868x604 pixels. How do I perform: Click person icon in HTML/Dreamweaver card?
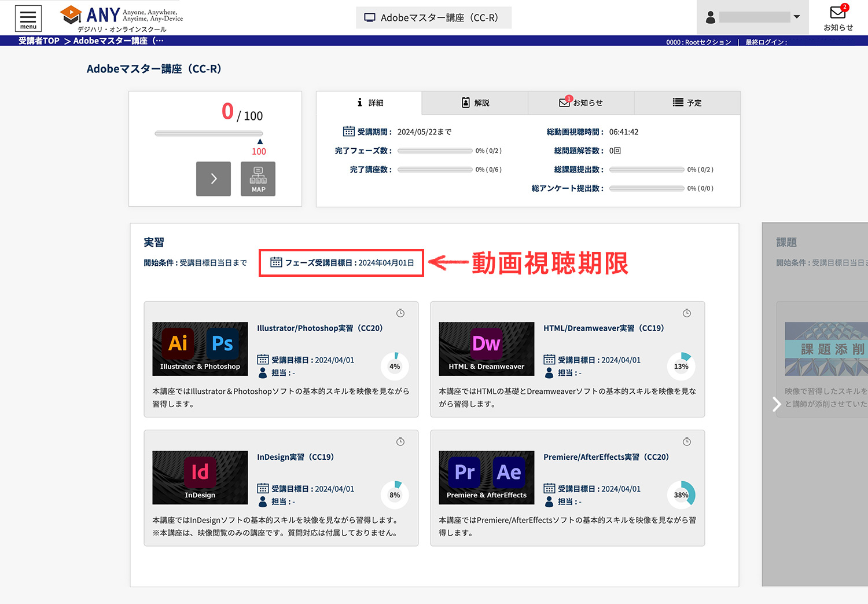[549, 372]
